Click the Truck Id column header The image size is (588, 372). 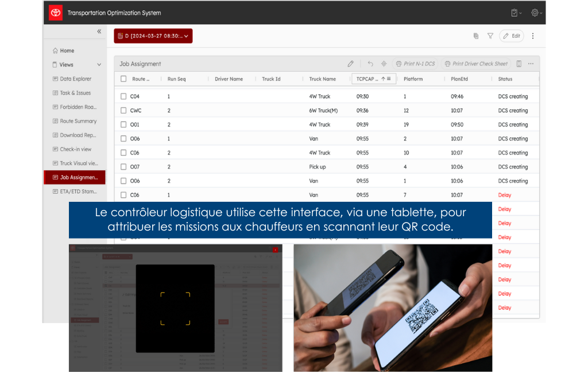coord(271,79)
